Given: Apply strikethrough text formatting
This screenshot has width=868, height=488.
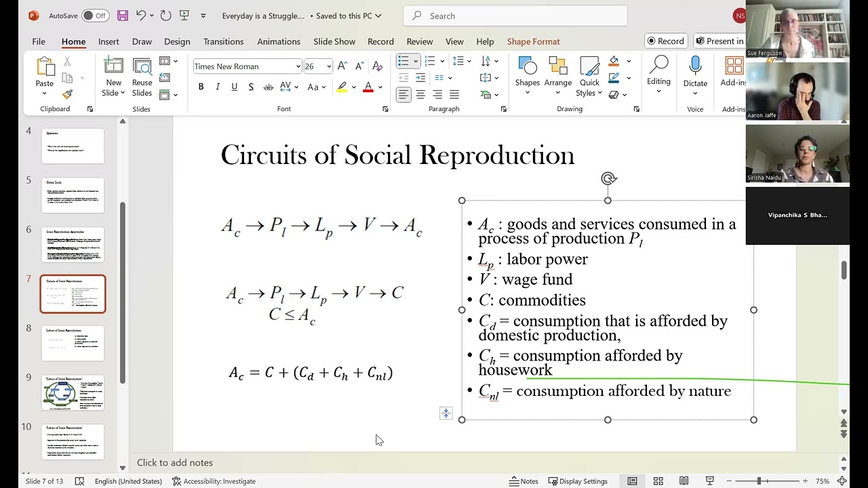Looking at the screenshot, I should pyautogui.click(x=268, y=87).
